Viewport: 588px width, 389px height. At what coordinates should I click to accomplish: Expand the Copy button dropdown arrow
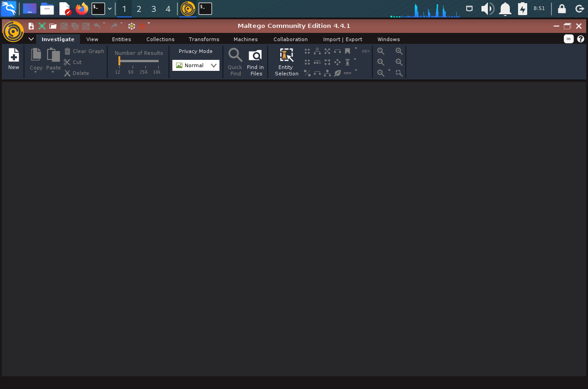pyautogui.click(x=36, y=73)
